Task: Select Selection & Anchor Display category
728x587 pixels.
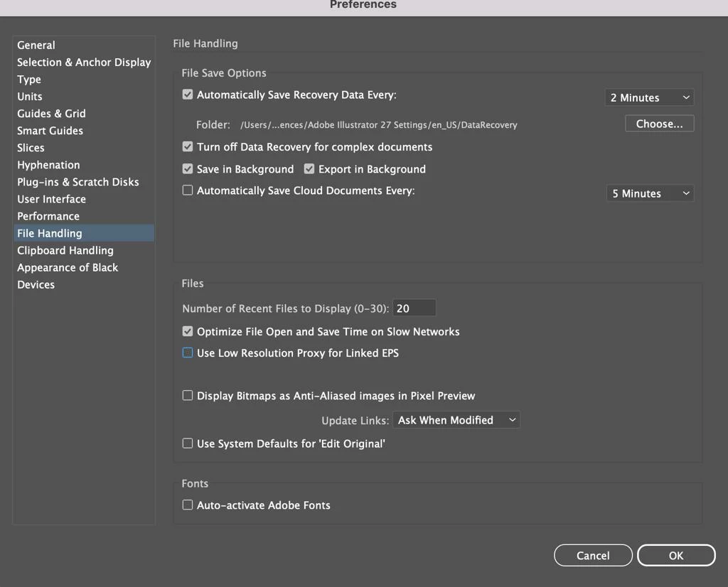Action: click(x=84, y=62)
